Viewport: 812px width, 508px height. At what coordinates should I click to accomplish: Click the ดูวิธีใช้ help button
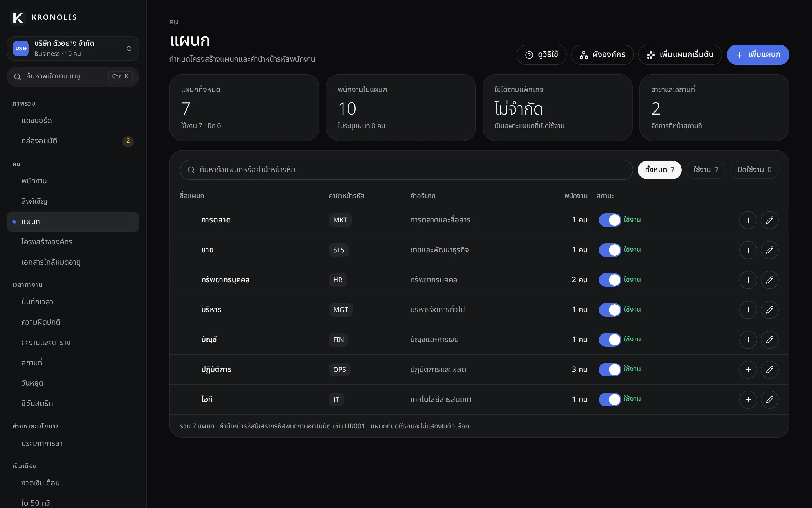(x=541, y=55)
